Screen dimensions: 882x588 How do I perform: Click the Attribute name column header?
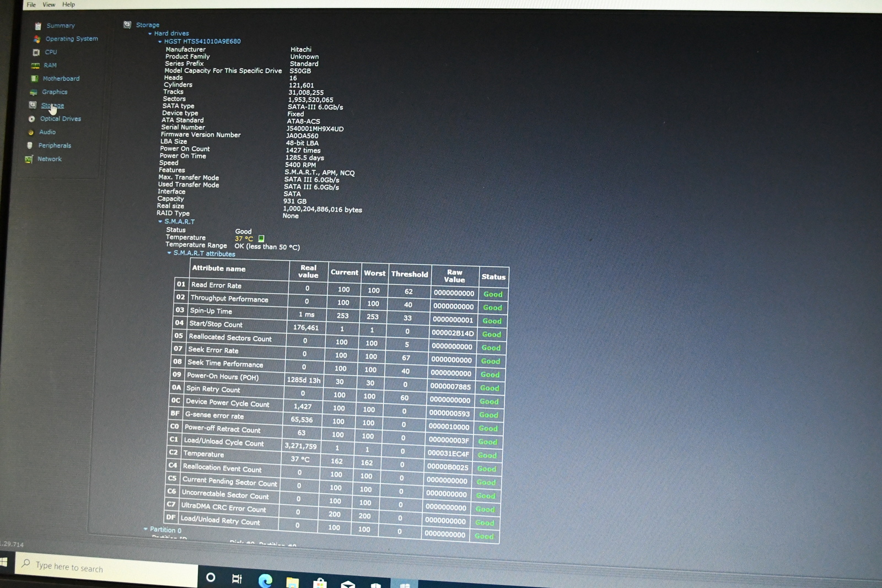click(240, 269)
